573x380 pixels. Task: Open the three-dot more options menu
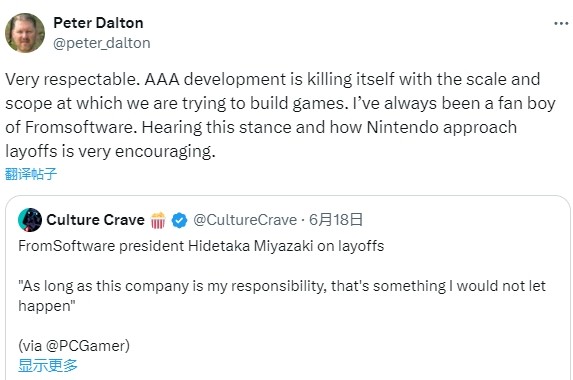tap(561, 24)
